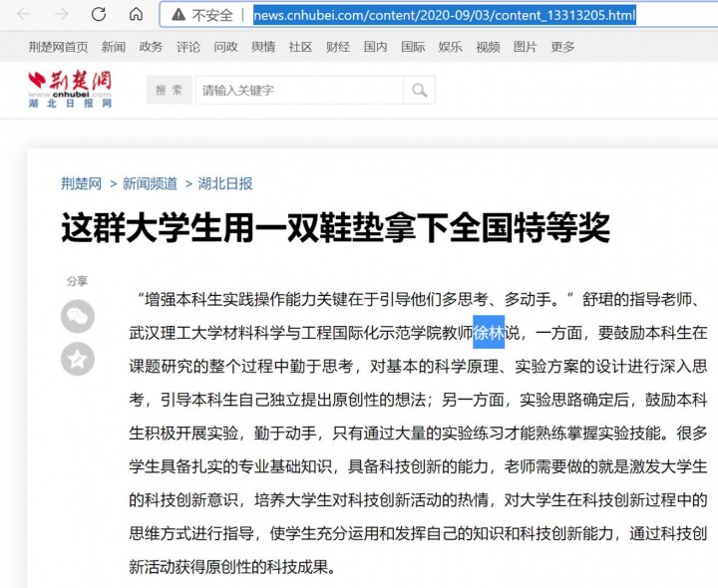Select 财经 in the top navigation
The image size is (718, 588).
pyautogui.click(x=338, y=47)
